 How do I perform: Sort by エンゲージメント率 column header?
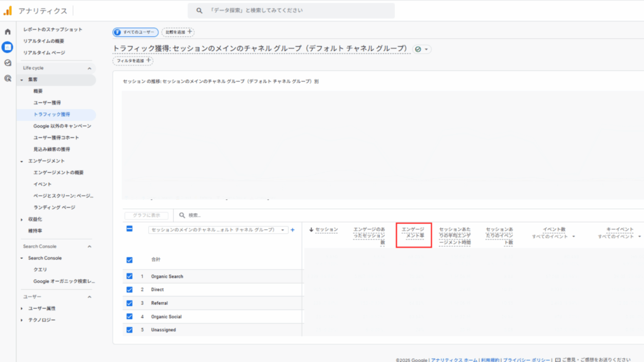coord(413,233)
